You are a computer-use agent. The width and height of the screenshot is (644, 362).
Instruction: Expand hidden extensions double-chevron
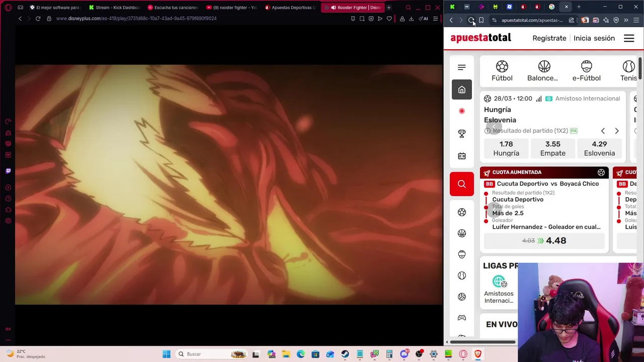[x=626, y=20]
